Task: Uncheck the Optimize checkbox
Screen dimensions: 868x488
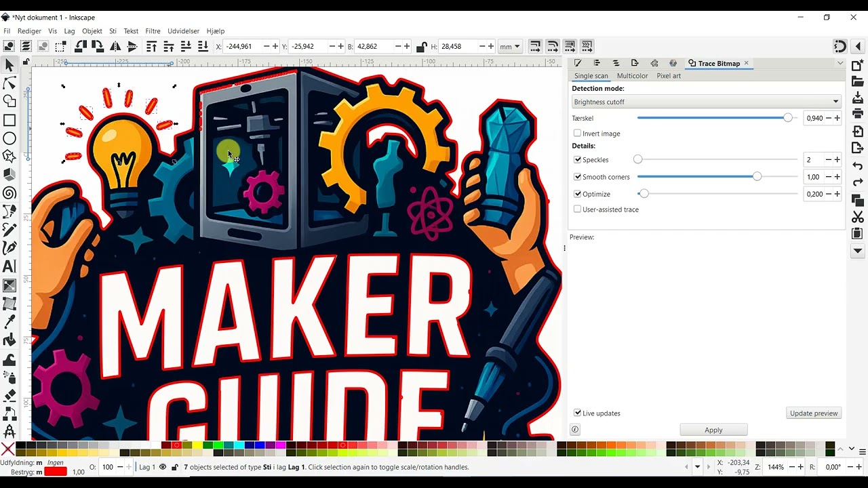Action: [x=578, y=194]
